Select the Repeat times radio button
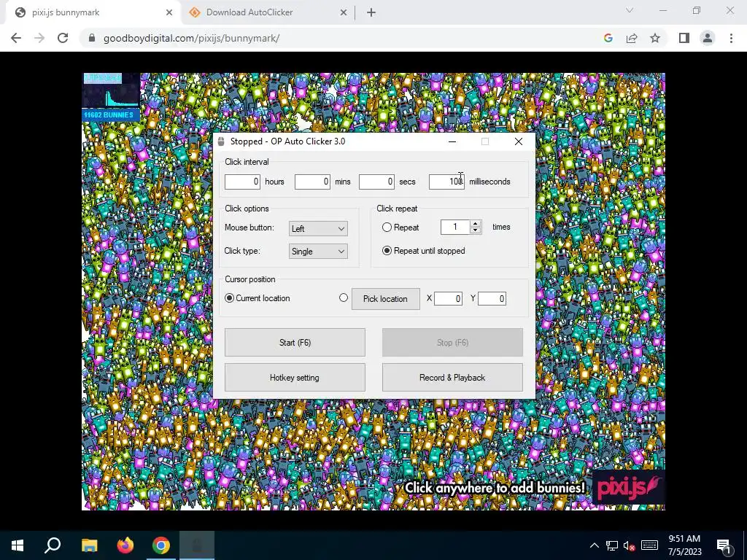Viewport: 747px width, 560px height. click(387, 227)
